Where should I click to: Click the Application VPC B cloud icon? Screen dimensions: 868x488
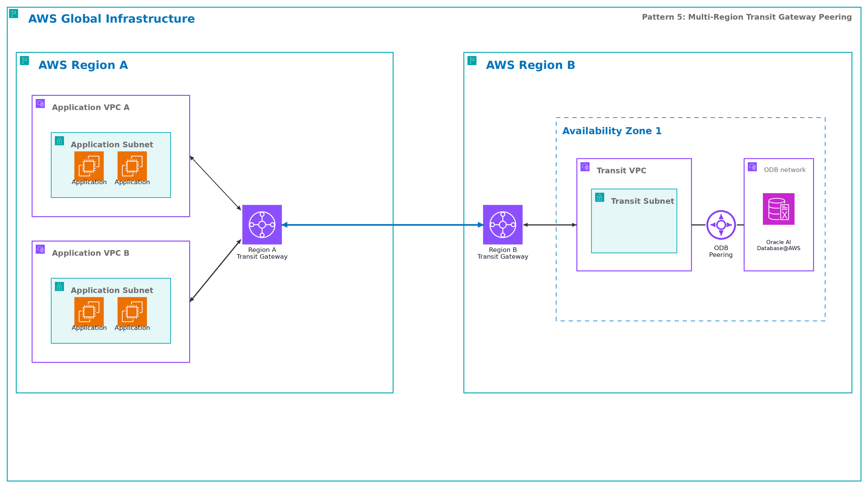(x=40, y=249)
